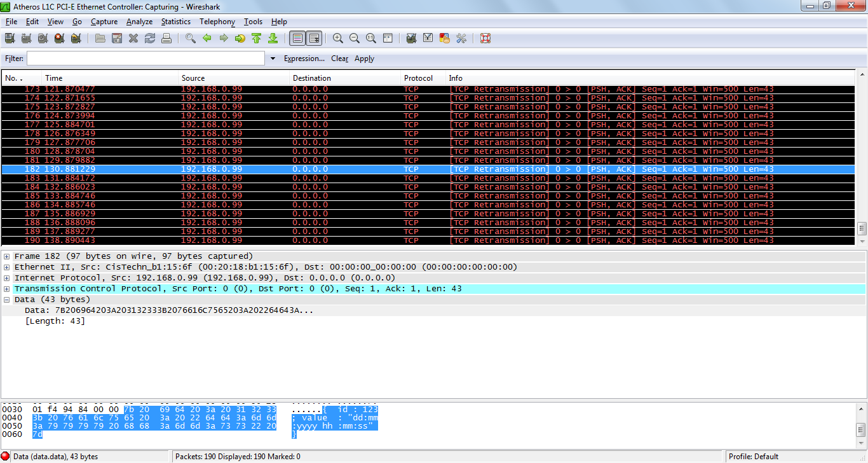The height and width of the screenshot is (463, 868).
Task: Open the Go menu
Action: (77, 22)
